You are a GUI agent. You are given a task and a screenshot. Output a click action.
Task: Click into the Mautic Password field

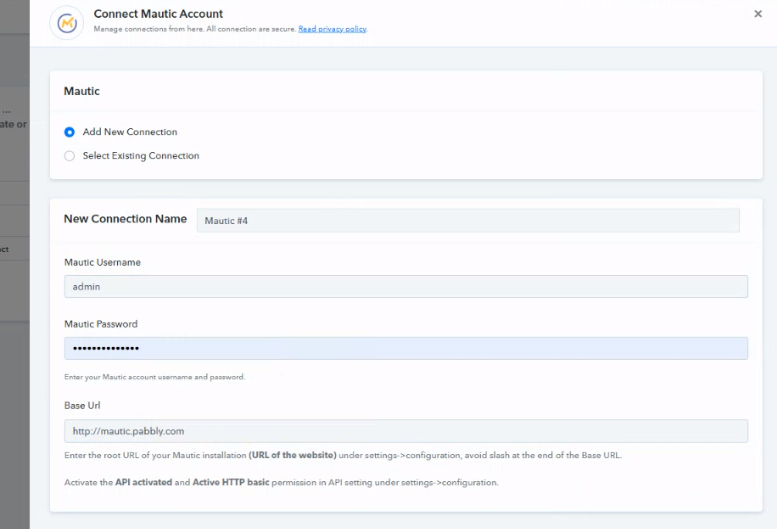tap(406, 348)
